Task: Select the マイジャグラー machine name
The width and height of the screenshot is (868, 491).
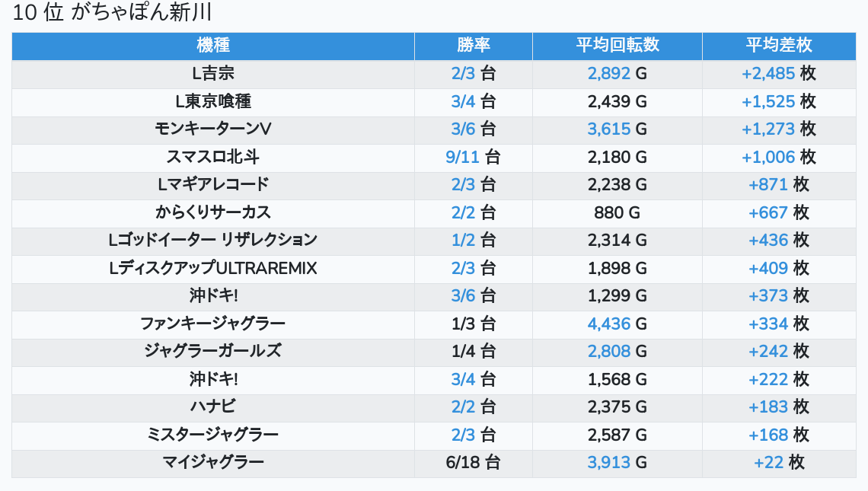Action: 213,463
